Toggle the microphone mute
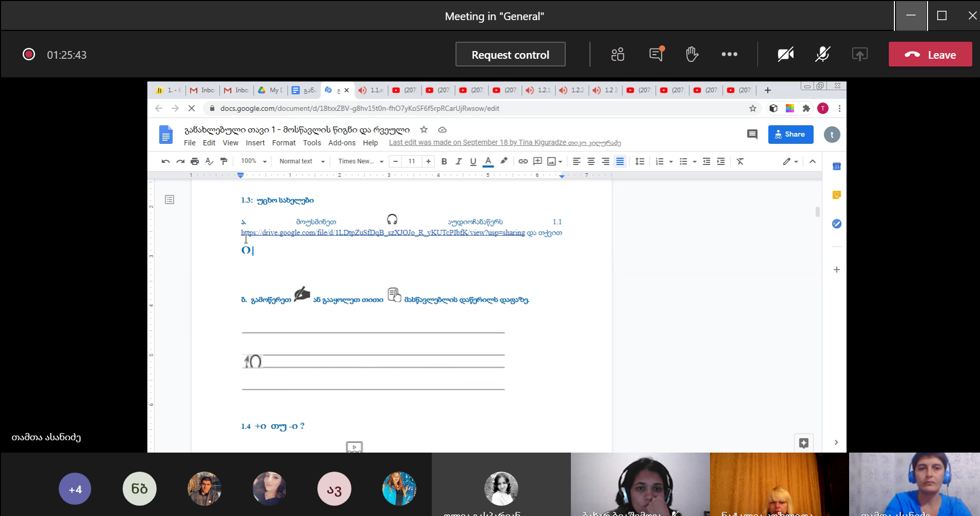This screenshot has height=516, width=980. tap(822, 54)
